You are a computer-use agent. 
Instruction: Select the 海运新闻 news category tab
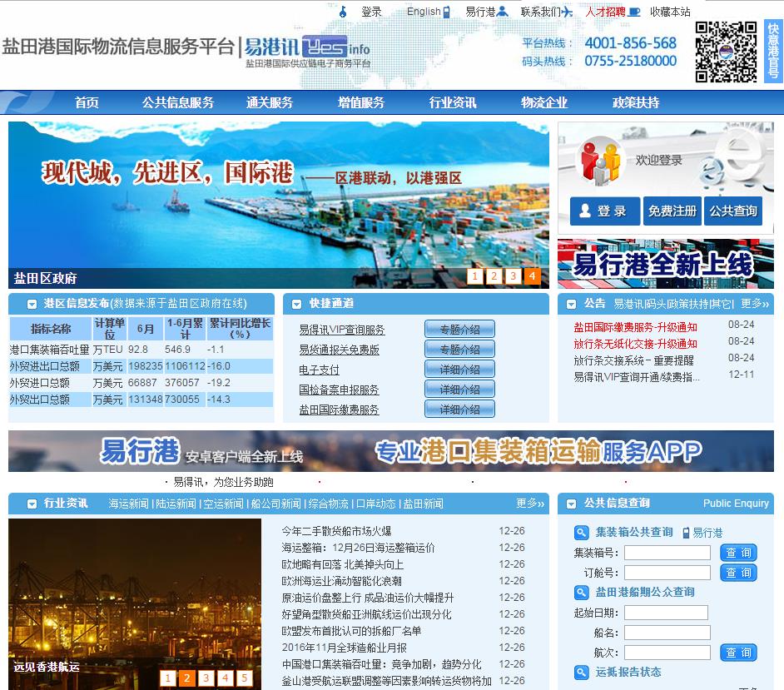[128, 504]
